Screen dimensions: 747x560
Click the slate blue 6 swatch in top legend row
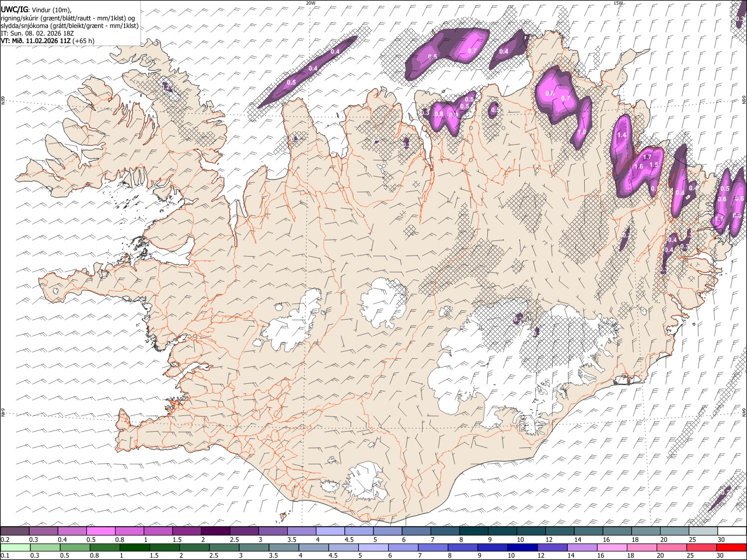point(417,531)
